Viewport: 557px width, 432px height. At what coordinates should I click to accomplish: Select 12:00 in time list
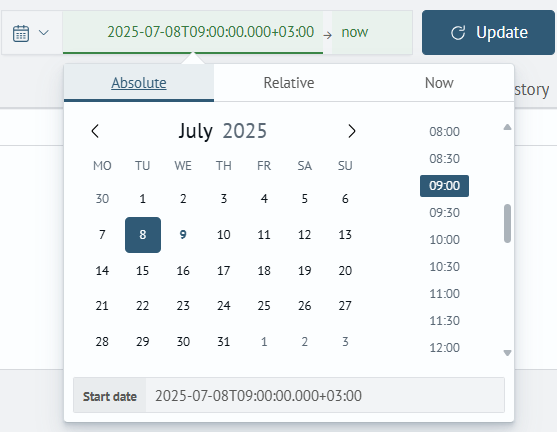click(x=444, y=347)
